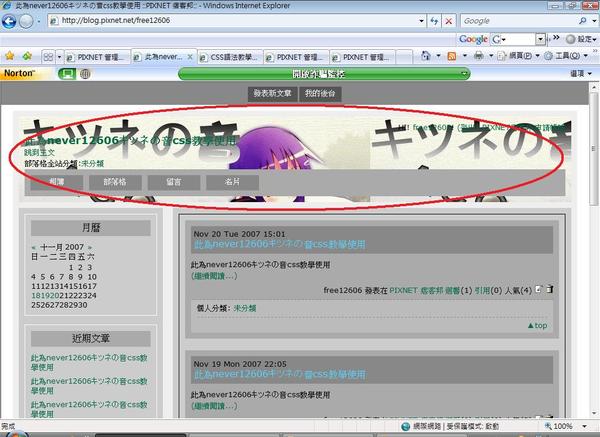Click the 引用 link on Nov 20 post
The image size is (600, 437).
(482, 290)
